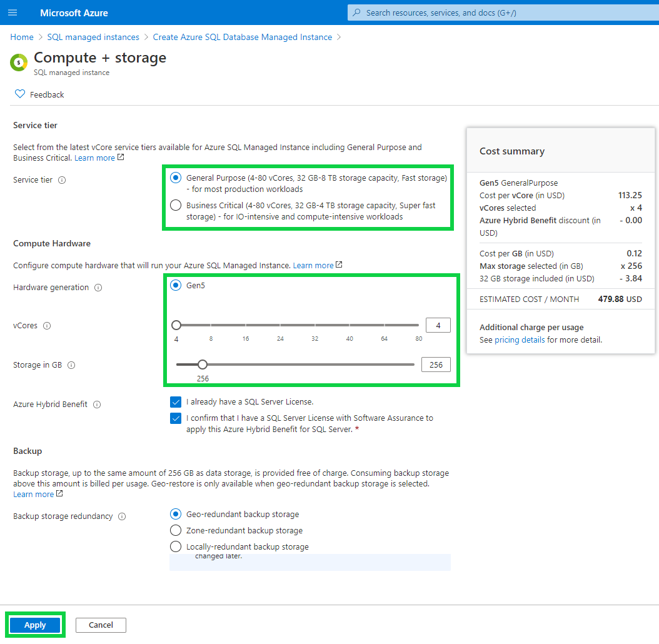Image resolution: width=659 pixels, height=644 pixels.
Task: Toggle 'I already have a SQL Server License'
Action: 176,402
